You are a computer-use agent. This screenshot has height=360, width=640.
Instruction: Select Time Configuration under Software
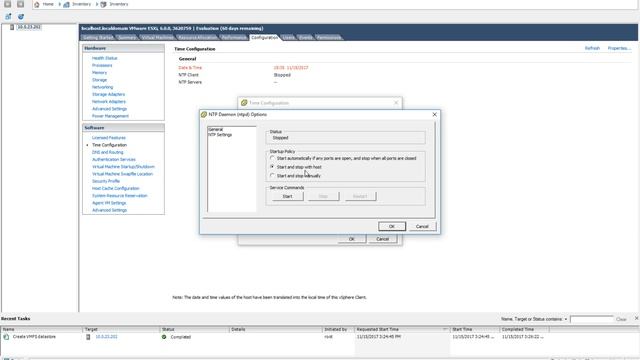(x=109, y=145)
